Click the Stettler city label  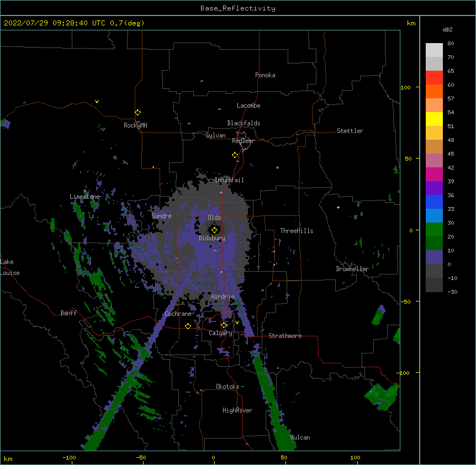tap(350, 131)
